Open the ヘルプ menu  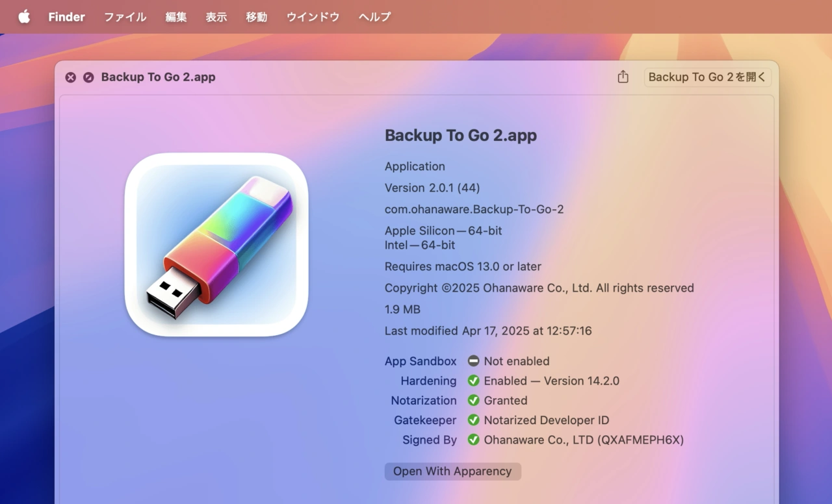click(x=374, y=17)
